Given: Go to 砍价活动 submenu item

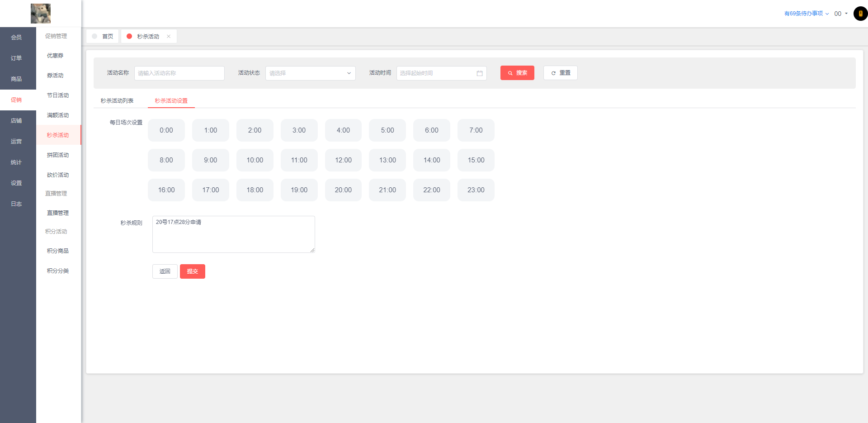Looking at the screenshot, I should coord(58,175).
